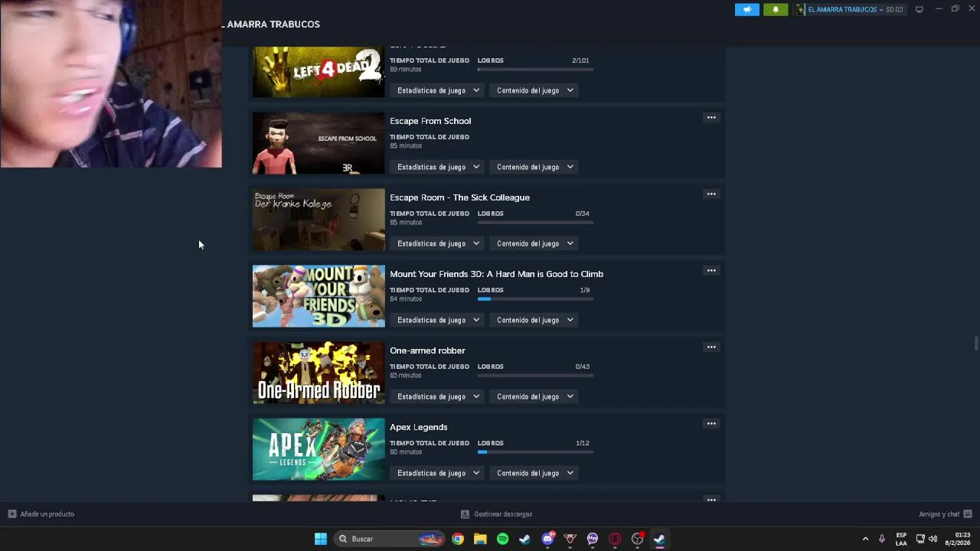The image size is (980, 551).
Task: Expand Estadísticas de juego for One-armed robber
Action: click(x=438, y=396)
